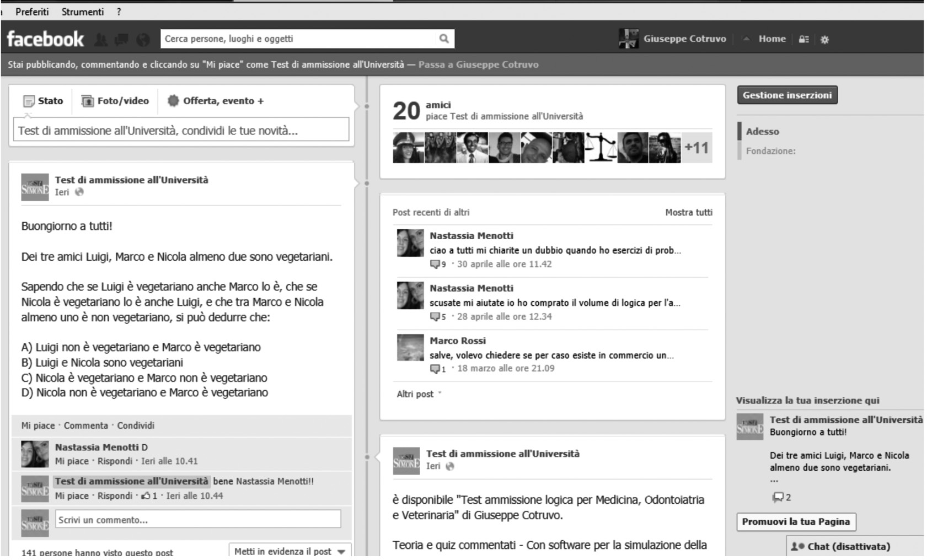Click the Foto/video camera icon
This screenshot has width=927, height=560.
tap(88, 101)
